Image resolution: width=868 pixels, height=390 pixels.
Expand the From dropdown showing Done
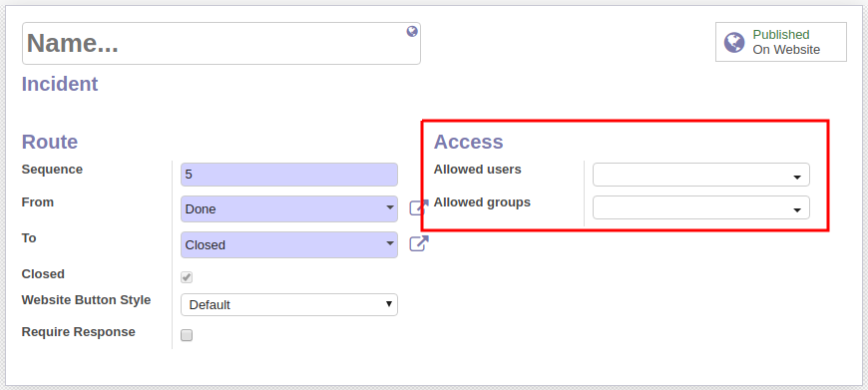(289, 208)
